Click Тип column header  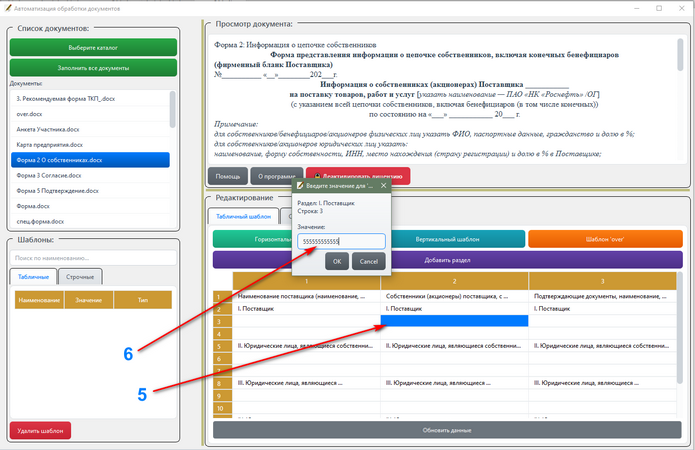[143, 300]
